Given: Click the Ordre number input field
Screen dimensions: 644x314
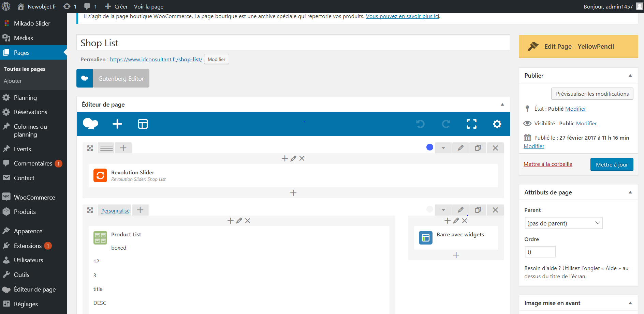Looking at the screenshot, I should (x=540, y=252).
